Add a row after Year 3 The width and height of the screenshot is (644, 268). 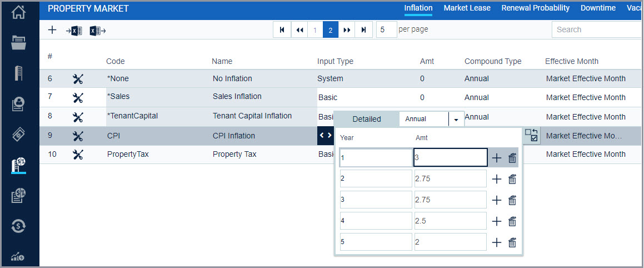pos(497,200)
